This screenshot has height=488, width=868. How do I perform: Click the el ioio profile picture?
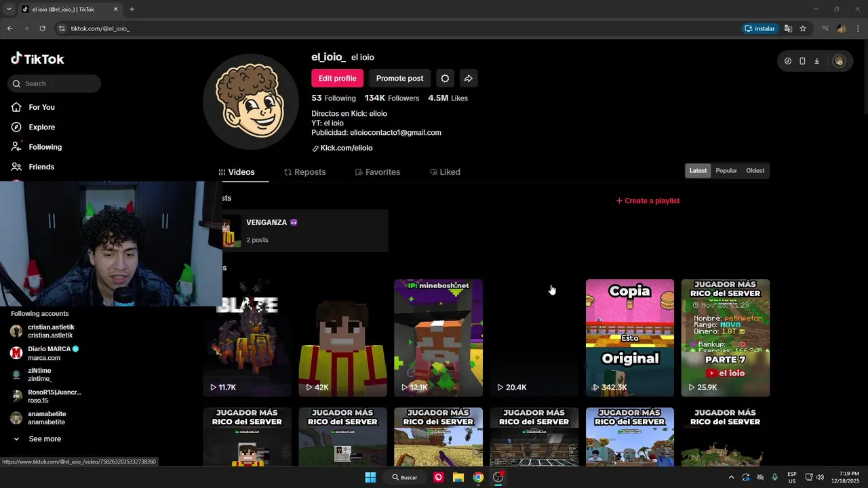coord(251,101)
